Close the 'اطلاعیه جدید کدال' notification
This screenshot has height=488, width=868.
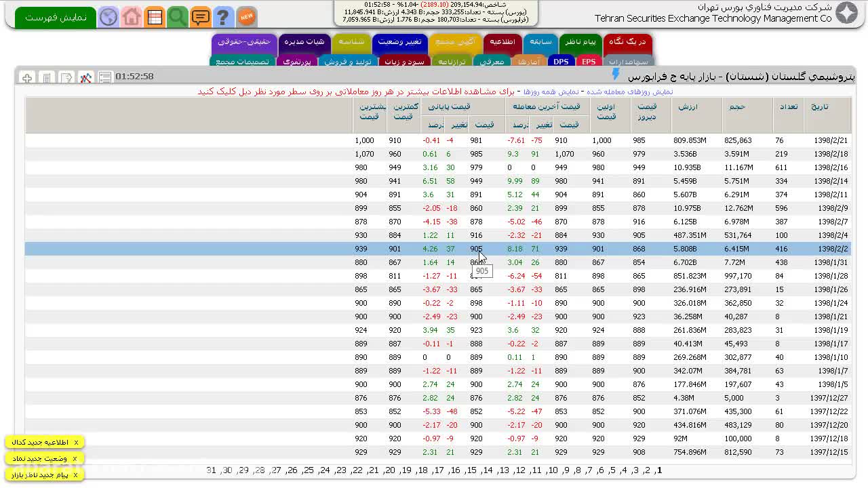point(76,443)
